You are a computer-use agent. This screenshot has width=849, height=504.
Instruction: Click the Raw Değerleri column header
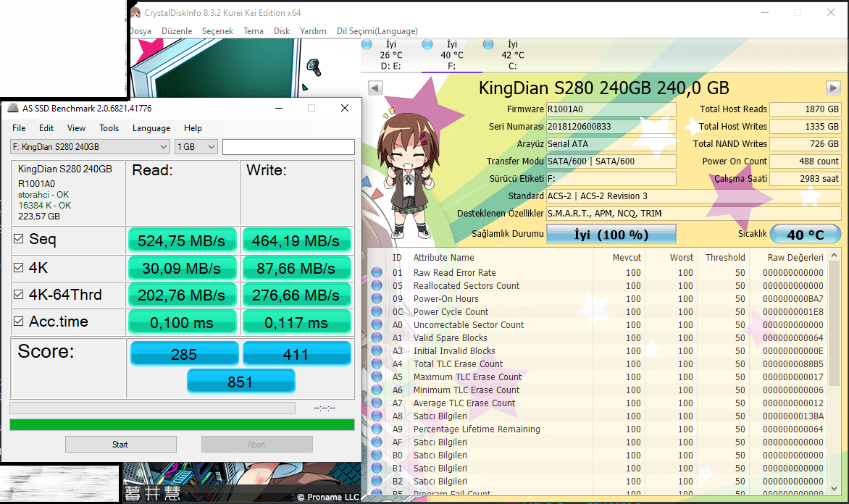click(795, 257)
